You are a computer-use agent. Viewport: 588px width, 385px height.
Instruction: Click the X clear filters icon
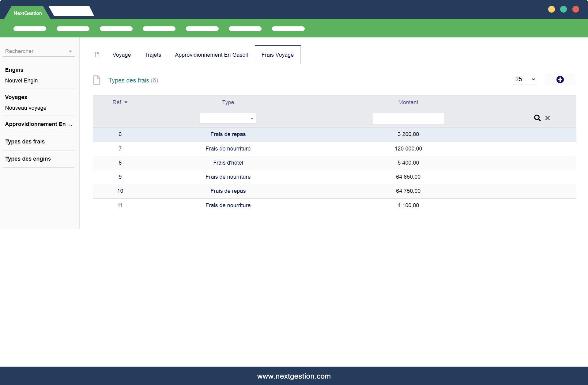[x=548, y=118]
